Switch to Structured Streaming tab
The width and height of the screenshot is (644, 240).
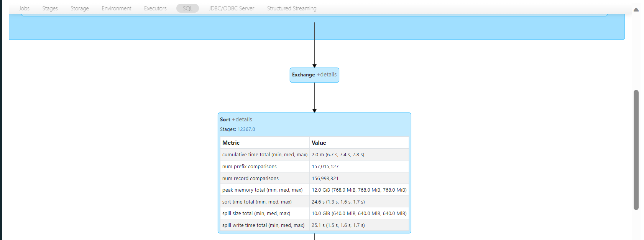292,8
